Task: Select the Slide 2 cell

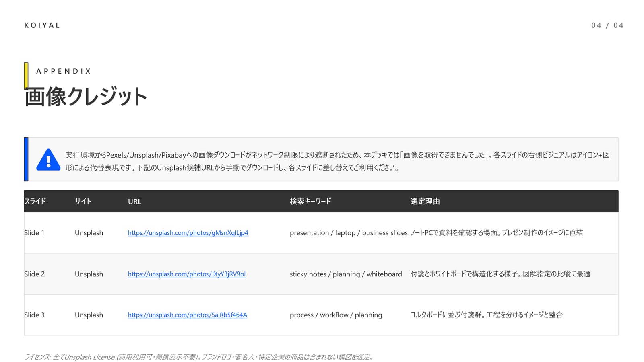Action: click(34, 274)
